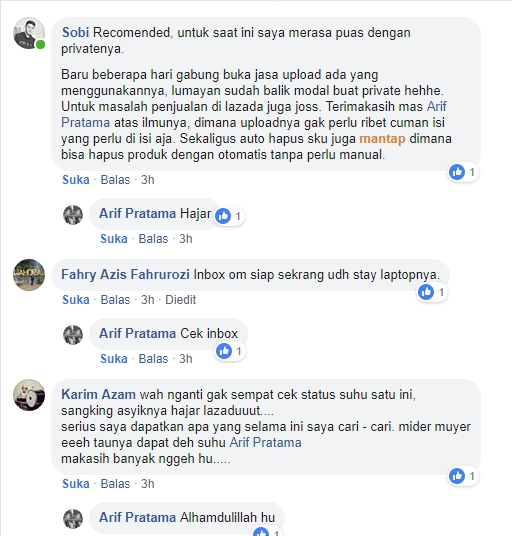Like Karim Azam's comment with Suka
The width and height of the screenshot is (512, 536).
(x=76, y=484)
